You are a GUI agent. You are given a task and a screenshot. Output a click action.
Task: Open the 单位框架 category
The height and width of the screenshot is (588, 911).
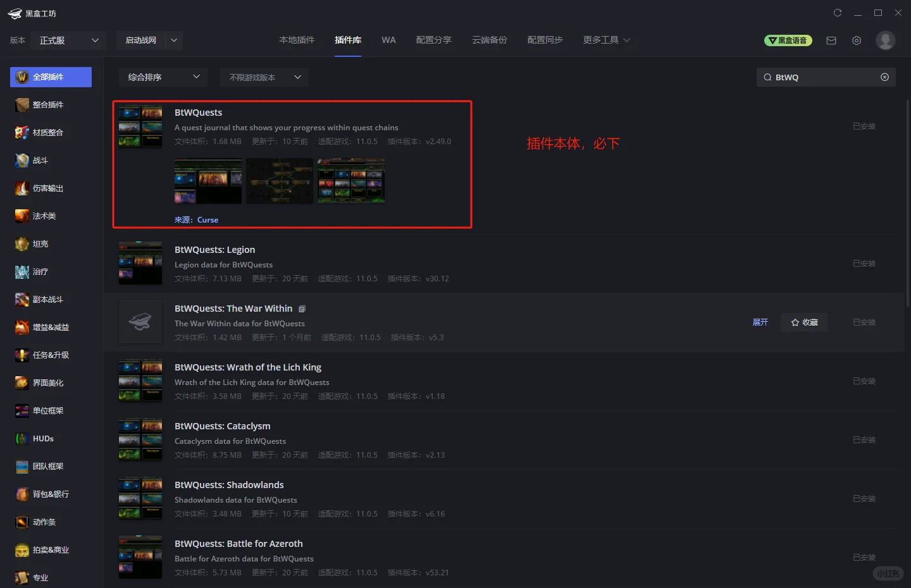(51, 411)
